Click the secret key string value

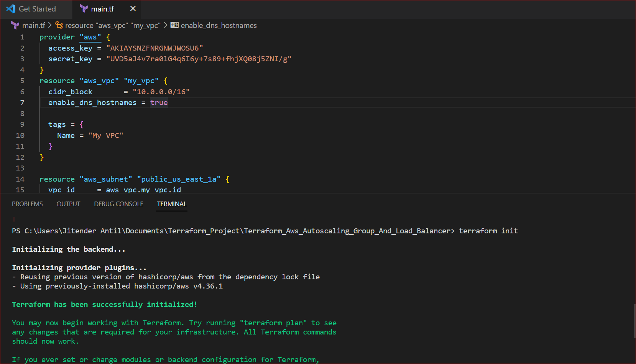point(199,59)
